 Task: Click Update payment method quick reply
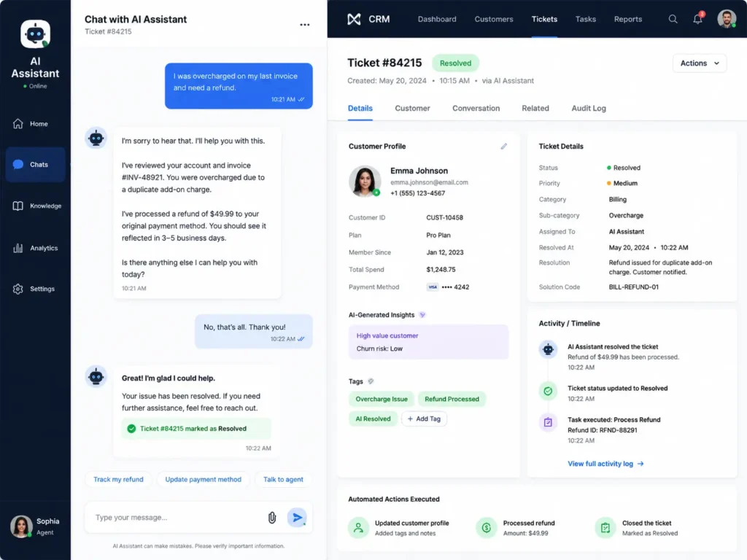point(203,480)
